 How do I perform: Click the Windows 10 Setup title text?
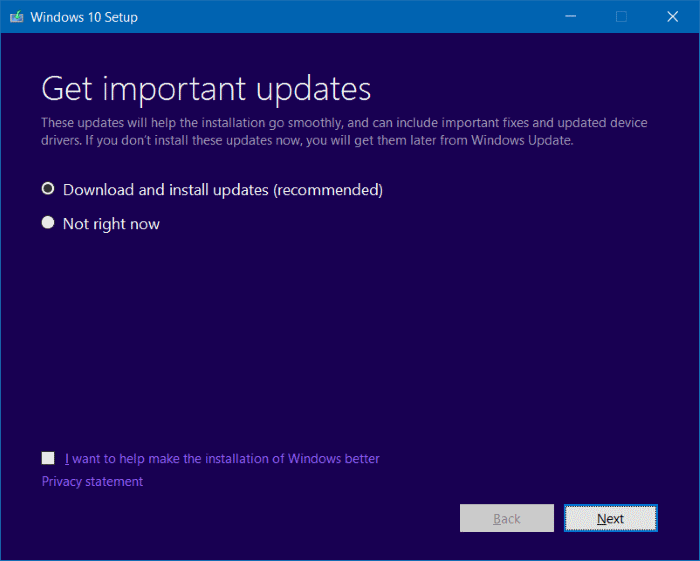pos(84,17)
